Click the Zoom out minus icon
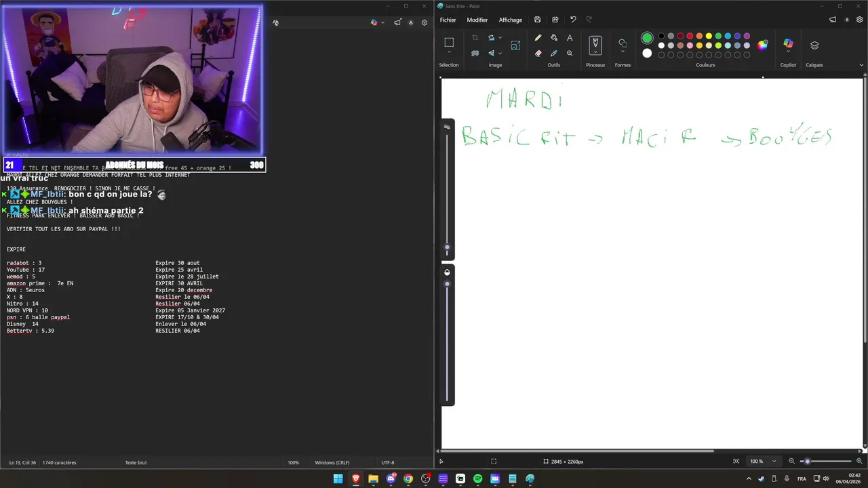 [791, 461]
